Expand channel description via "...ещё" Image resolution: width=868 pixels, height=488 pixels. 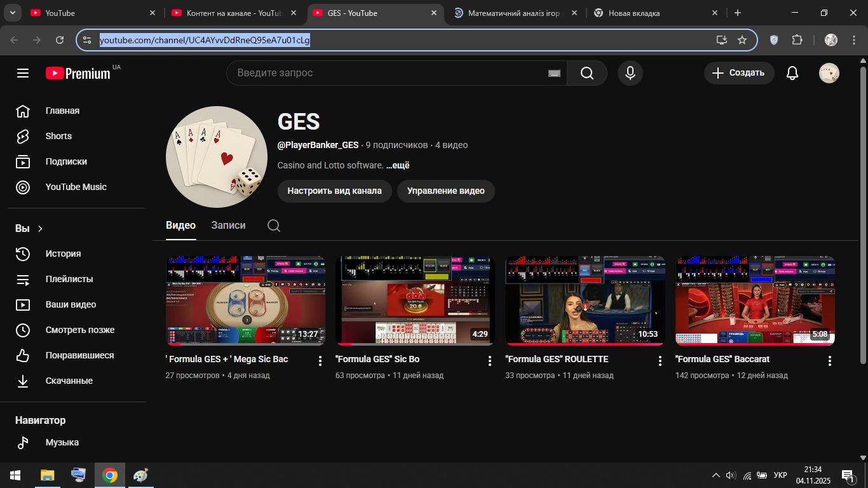coord(398,165)
